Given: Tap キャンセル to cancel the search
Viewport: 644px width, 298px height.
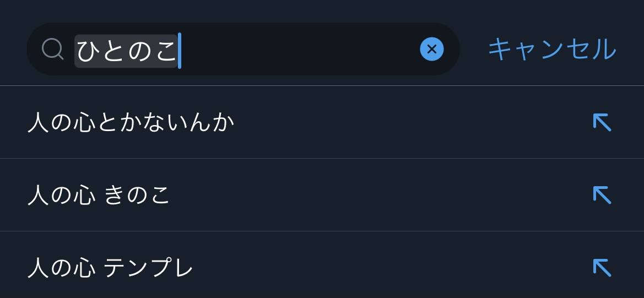Looking at the screenshot, I should 551,50.
